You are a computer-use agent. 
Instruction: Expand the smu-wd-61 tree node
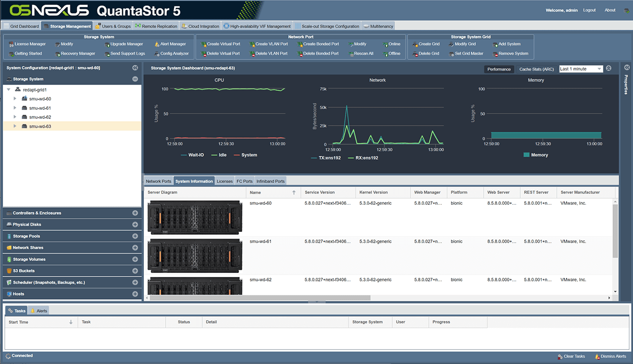15,108
